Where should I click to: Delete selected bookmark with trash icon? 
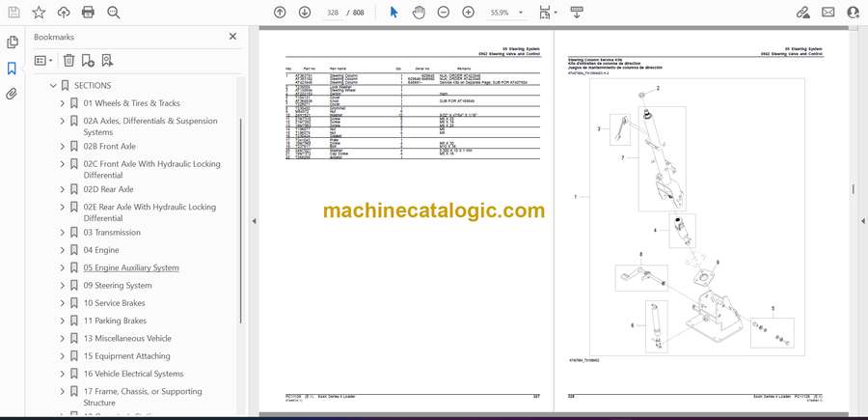coord(68,61)
